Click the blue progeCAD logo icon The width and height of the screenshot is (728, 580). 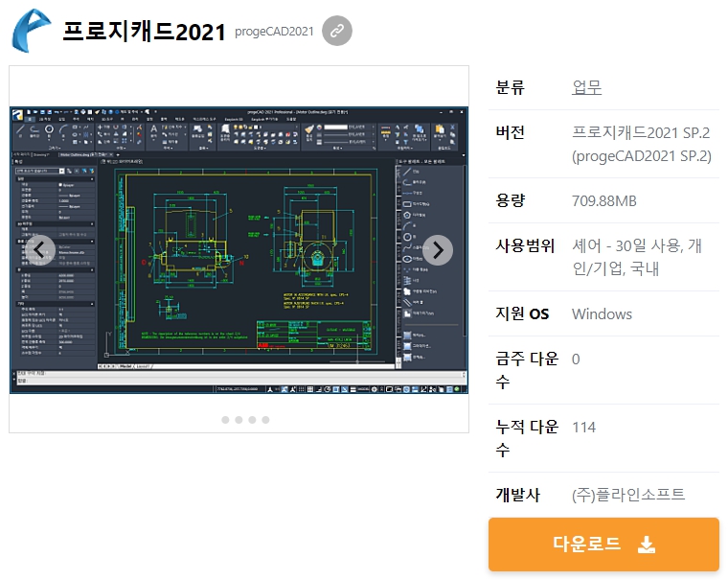click(31, 31)
